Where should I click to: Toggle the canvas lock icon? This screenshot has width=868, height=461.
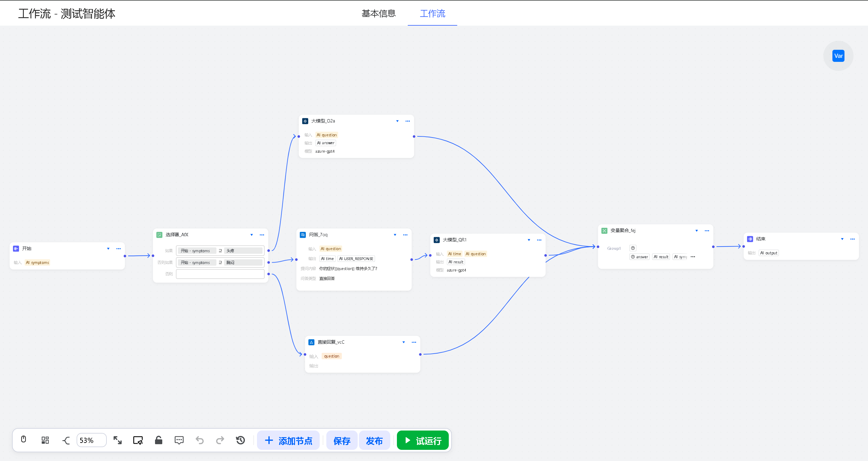click(158, 440)
